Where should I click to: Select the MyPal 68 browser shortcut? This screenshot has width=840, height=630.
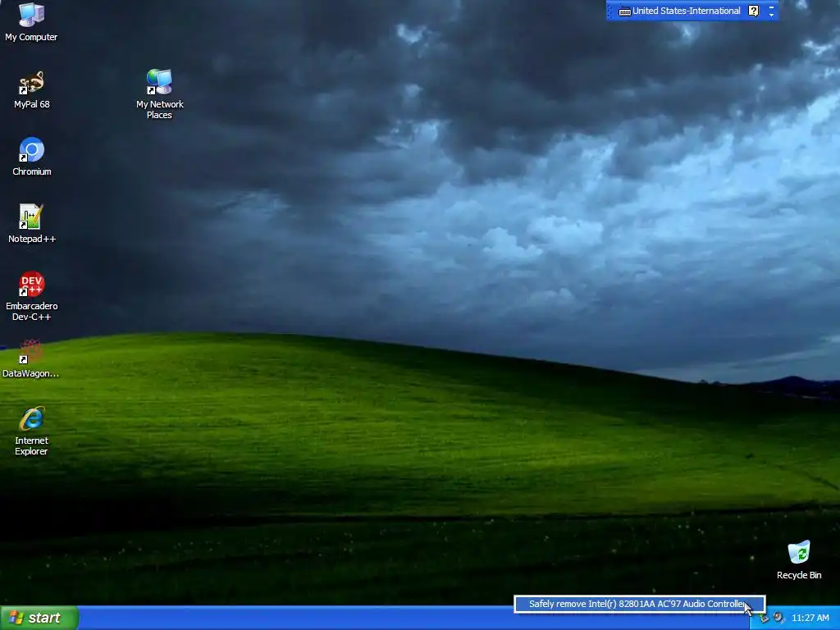[31, 89]
